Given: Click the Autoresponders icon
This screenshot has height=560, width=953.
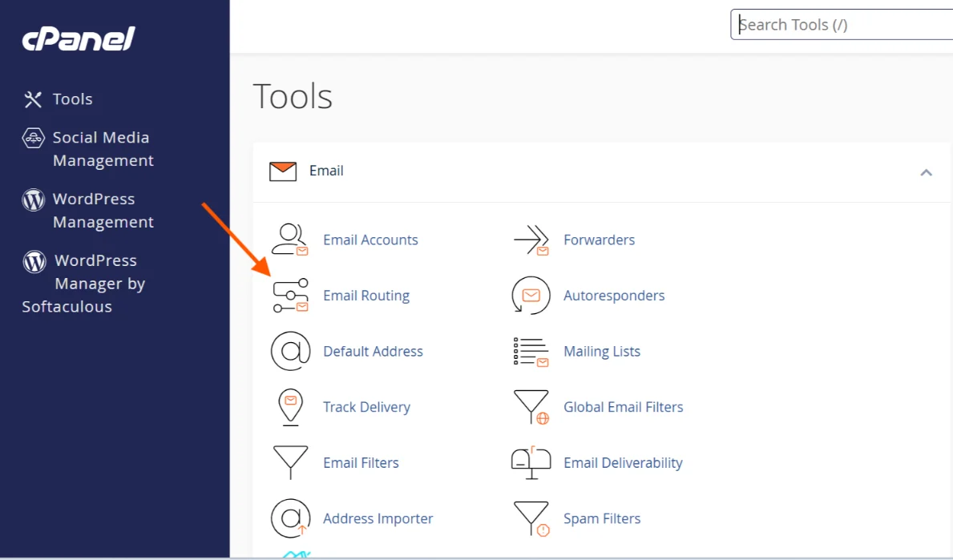Looking at the screenshot, I should coord(531,296).
